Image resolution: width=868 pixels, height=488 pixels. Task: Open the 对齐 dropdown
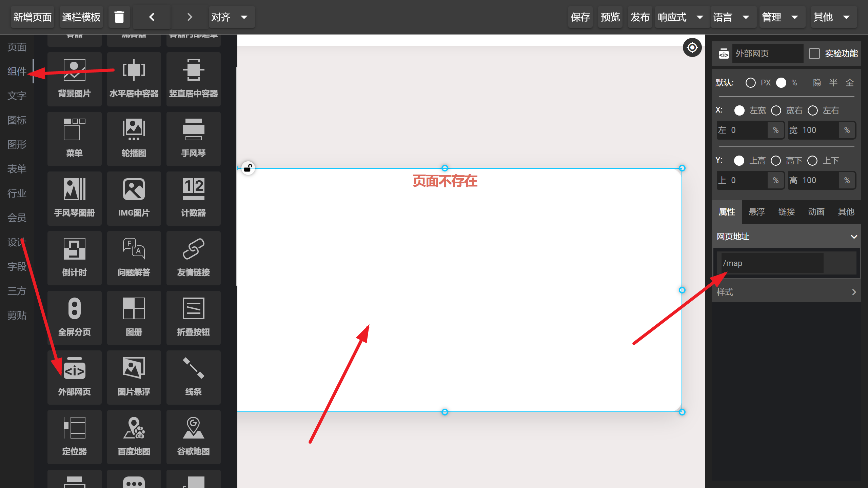231,17
